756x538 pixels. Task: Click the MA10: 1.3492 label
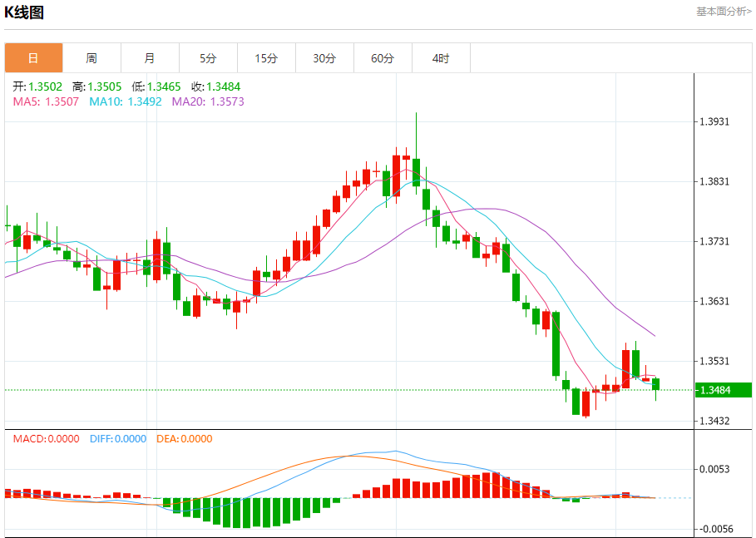pyautogui.click(x=126, y=101)
